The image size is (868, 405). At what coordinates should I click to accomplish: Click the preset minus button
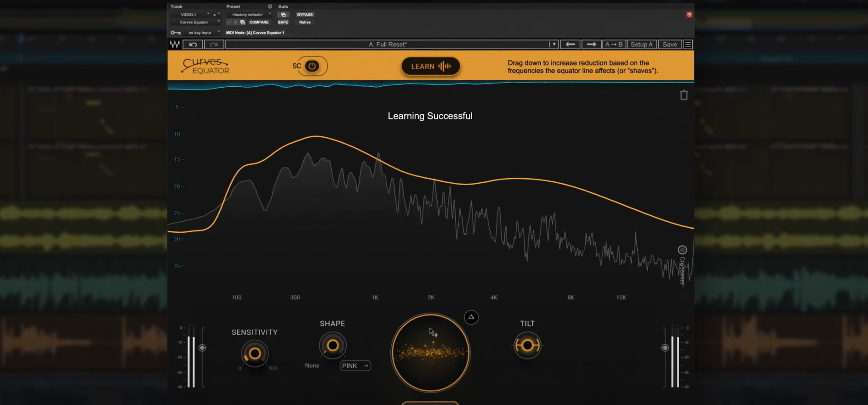point(229,22)
